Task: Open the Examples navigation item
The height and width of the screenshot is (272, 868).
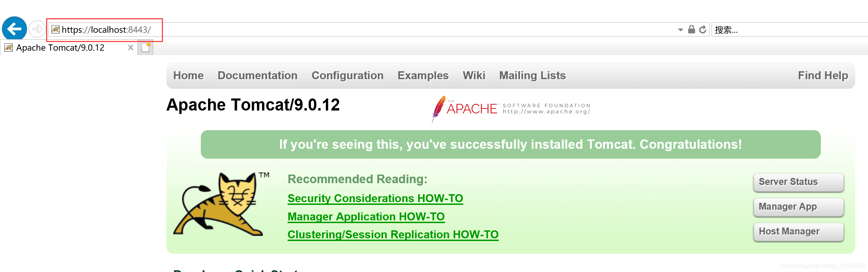Action: (x=423, y=75)
